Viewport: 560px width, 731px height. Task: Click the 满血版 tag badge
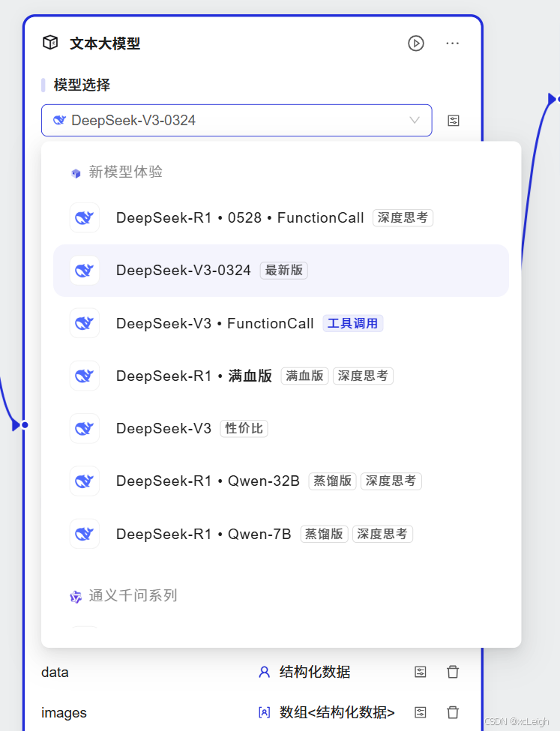click(304, 376)
